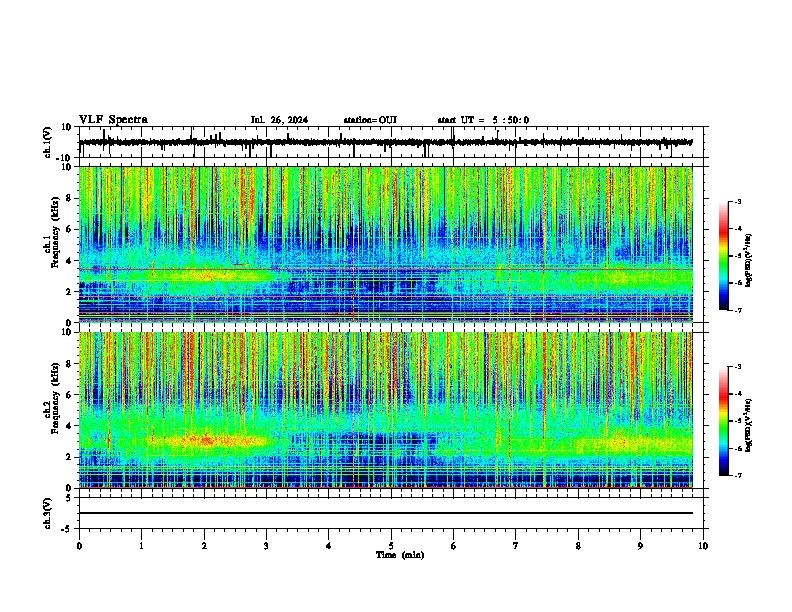Click the ch.1 "Frequency (kHz)" axis label
The image size is (792, 612).
[55, 233]
